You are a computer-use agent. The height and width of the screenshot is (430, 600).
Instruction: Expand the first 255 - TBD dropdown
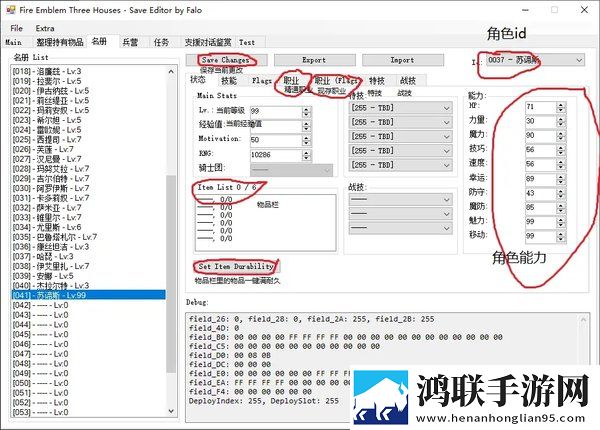click(401, 108)
